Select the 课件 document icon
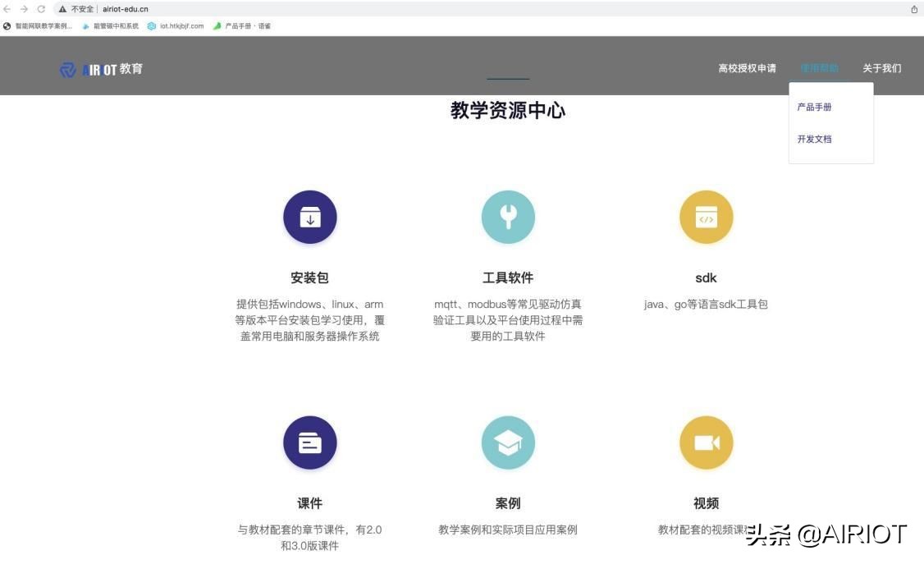This screenshot has height=564, width=924. (x=309, y=442)
